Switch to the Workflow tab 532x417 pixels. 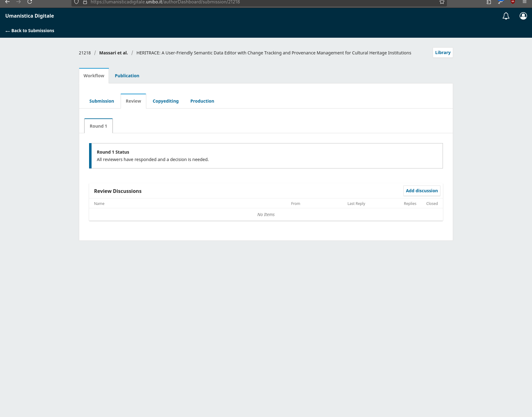pos(94,76)
